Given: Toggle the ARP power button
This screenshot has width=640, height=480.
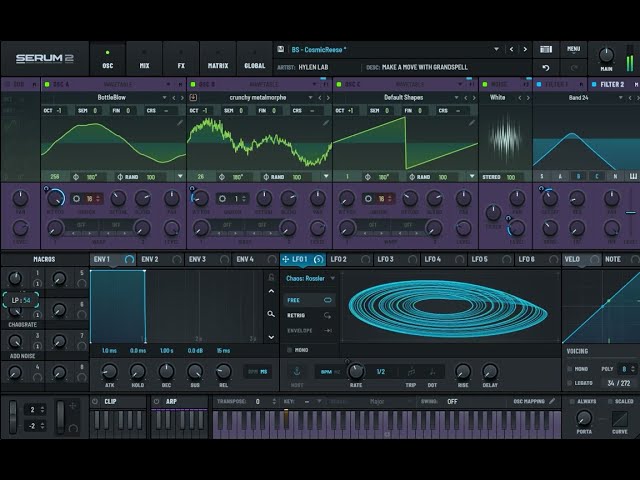Looking at the screenshot, I should click(156, 401).
